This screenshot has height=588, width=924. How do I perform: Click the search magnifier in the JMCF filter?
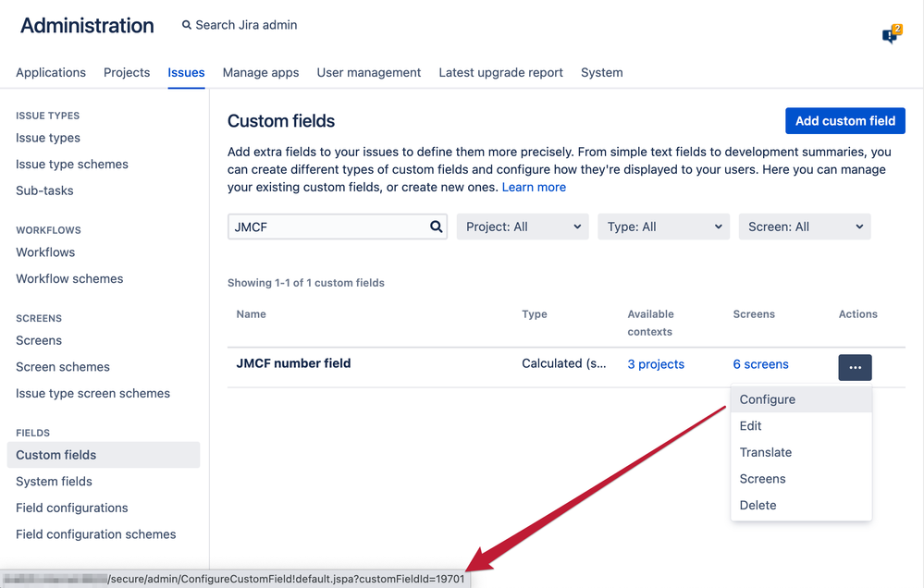[436, 227]
